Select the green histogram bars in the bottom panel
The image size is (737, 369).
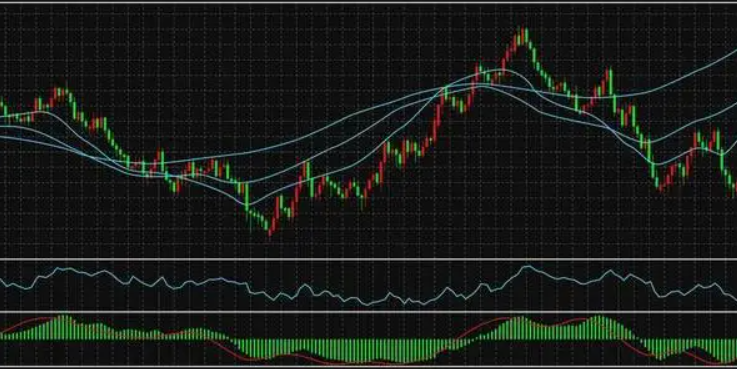pos(368,339)
